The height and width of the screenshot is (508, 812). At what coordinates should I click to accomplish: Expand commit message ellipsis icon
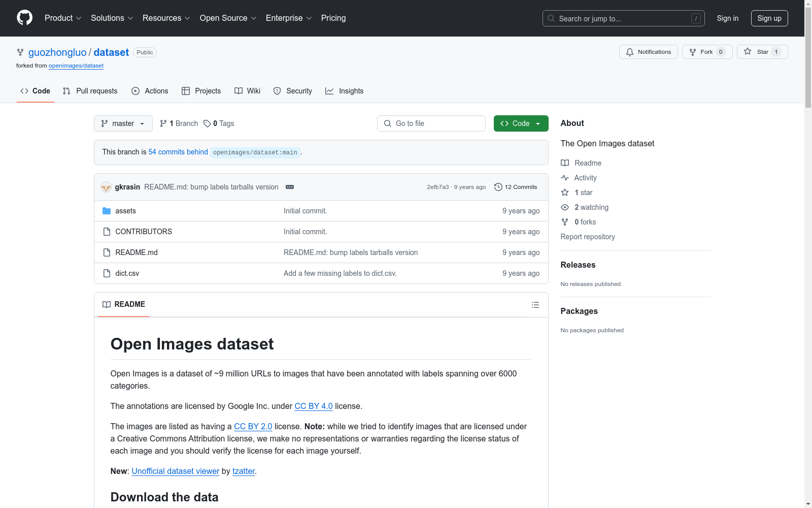pos(290,187)
